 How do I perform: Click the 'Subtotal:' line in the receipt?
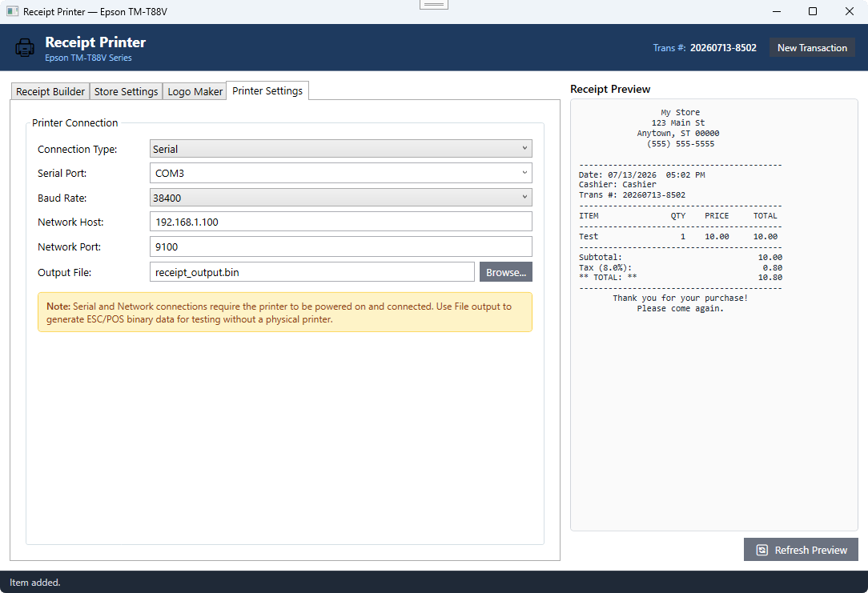coord(681,257)
